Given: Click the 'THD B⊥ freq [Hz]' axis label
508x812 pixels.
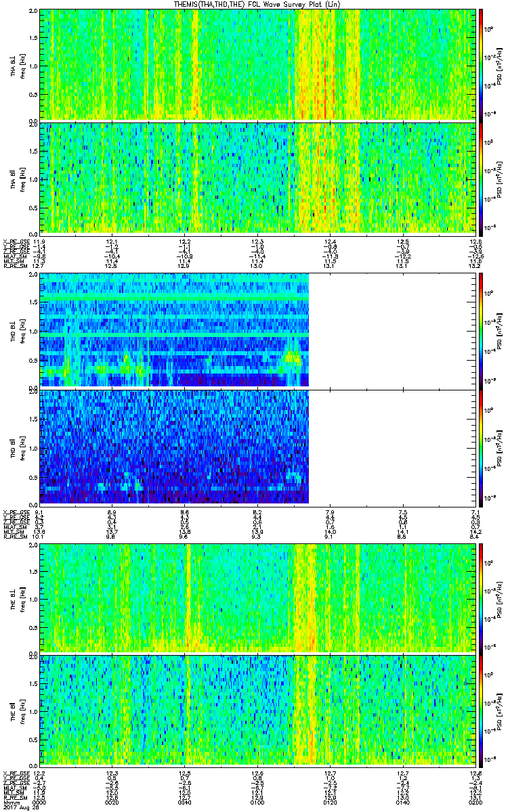Looking at the screenshot, I should (x=16, y=330).
